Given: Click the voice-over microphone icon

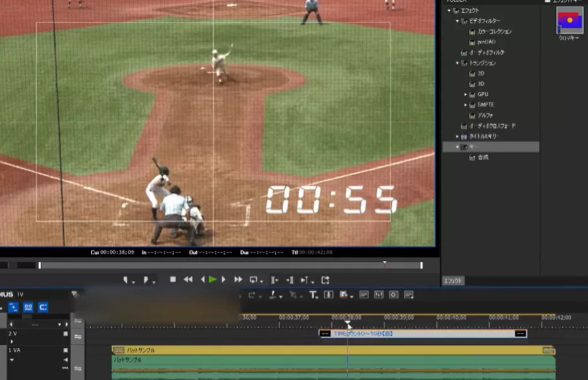Looking at the screenshot, I should [x=328, y=295].
